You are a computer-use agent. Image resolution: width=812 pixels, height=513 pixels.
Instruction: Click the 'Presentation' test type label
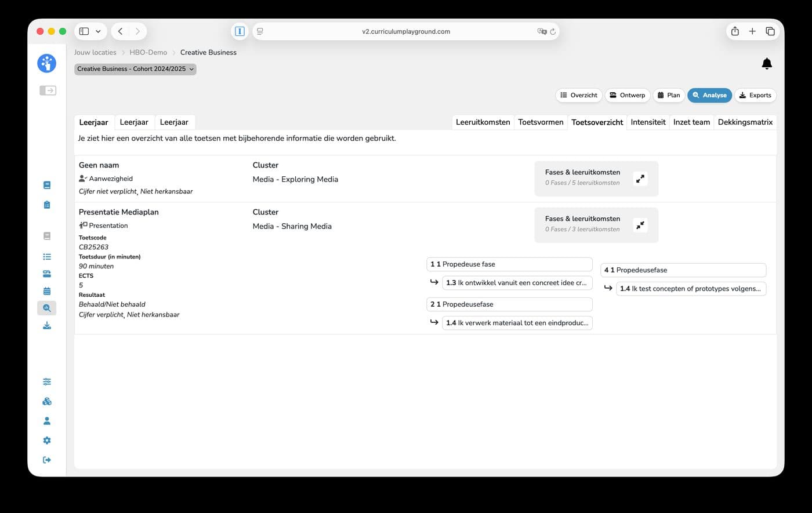[x=108, y=225]
